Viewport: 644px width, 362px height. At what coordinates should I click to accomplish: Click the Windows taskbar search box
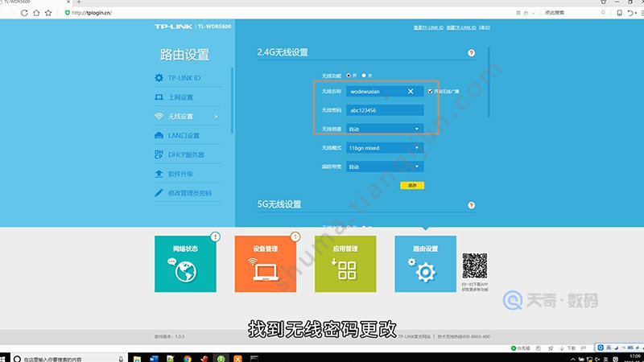pyautogui.click(x=68, y=359)
